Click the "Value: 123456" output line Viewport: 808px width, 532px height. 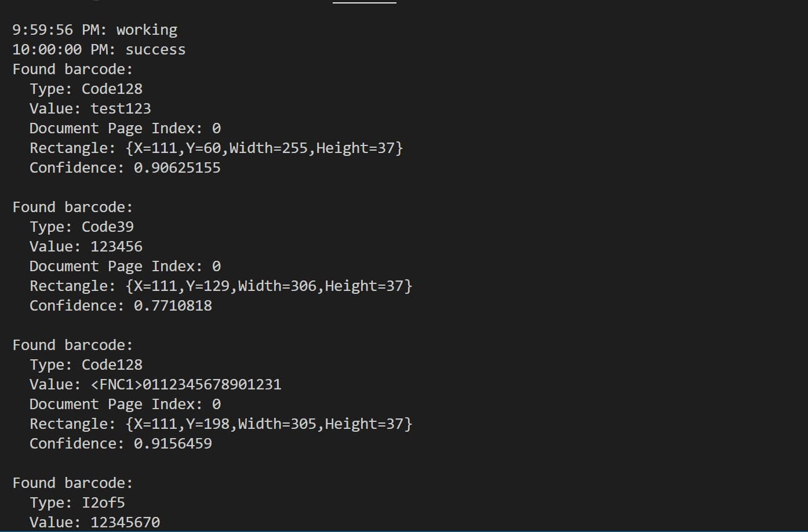coord(86,246)
